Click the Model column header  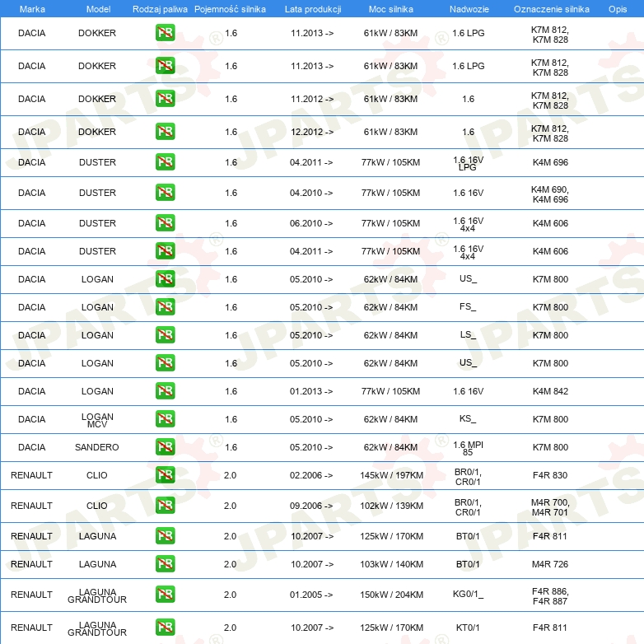98,9
